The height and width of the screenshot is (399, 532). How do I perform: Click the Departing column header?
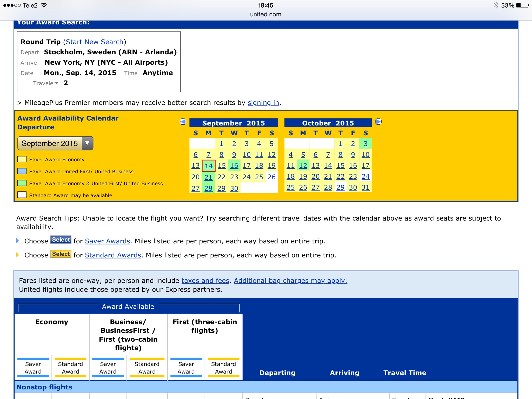pyautogui.click(x=277, y=373)
